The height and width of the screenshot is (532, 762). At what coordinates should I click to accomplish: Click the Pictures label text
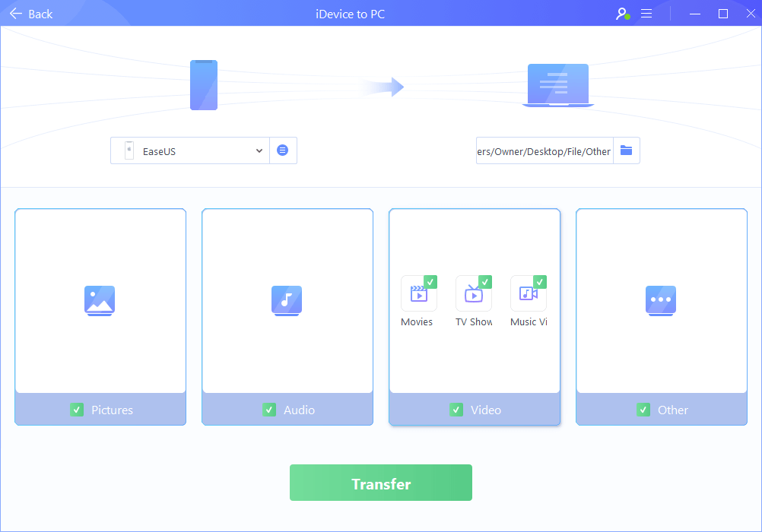coord(113,410)
